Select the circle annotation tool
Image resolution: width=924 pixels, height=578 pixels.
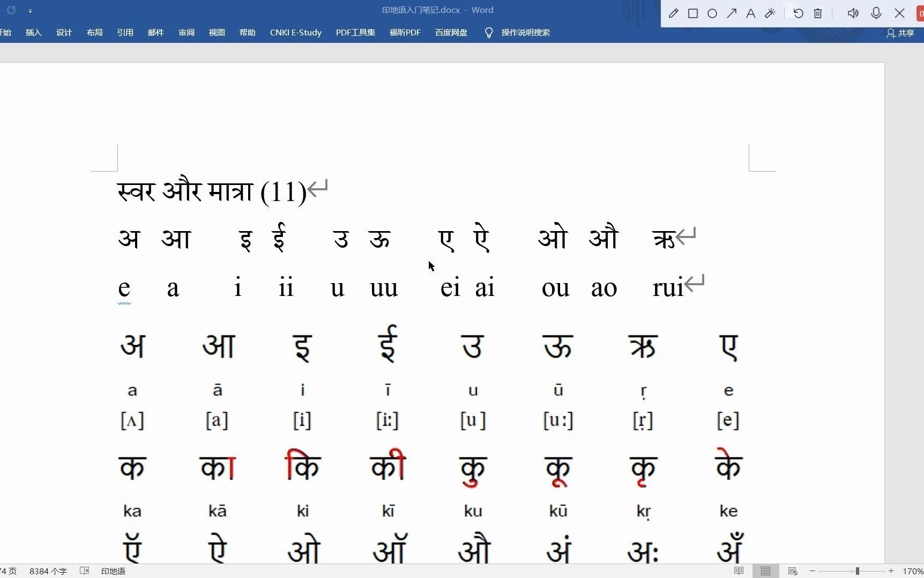click(712, 13)
